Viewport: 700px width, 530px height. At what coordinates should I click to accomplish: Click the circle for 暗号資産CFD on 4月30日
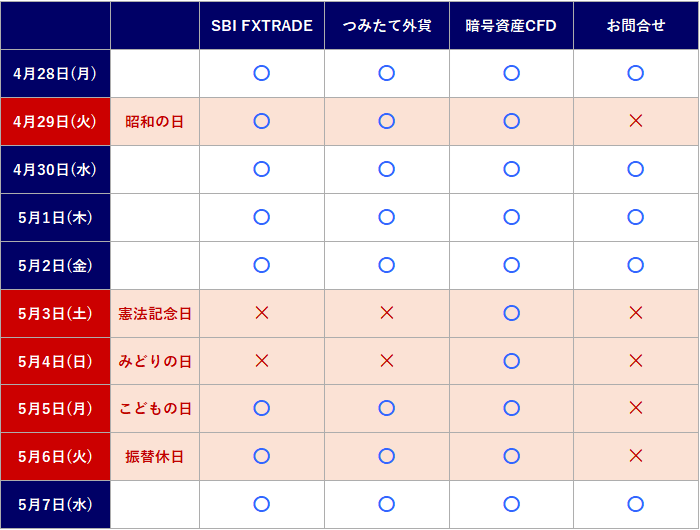coord(512,169)
